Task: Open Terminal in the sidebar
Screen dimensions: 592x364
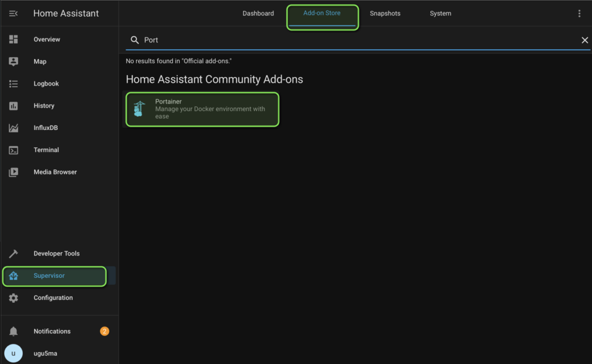Action: click(x=58, y=150)
